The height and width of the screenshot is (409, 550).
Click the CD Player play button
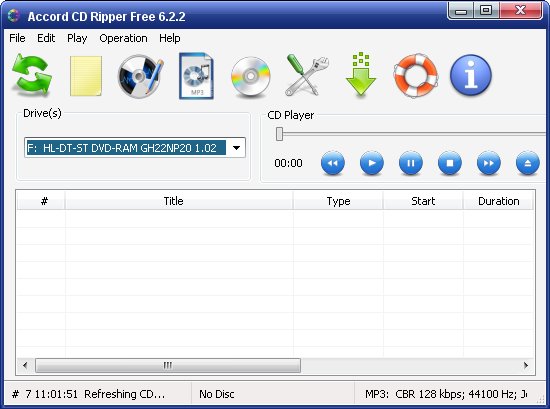coord(372,163)
